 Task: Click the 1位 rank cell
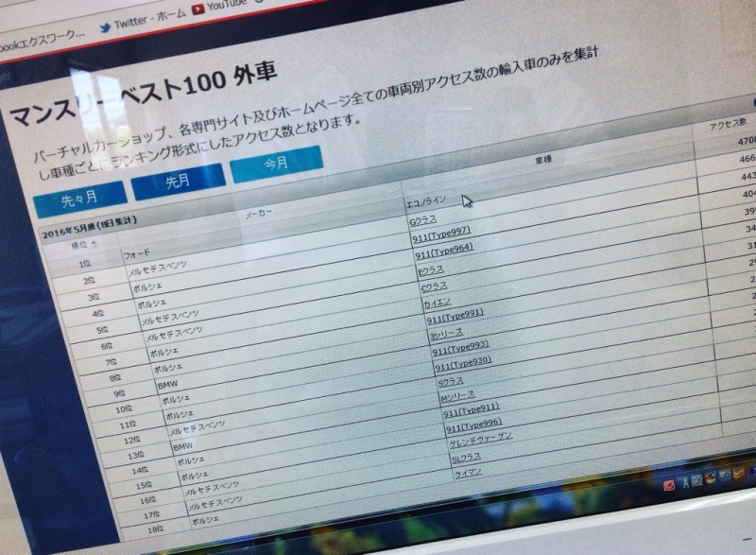click(85, 263)
